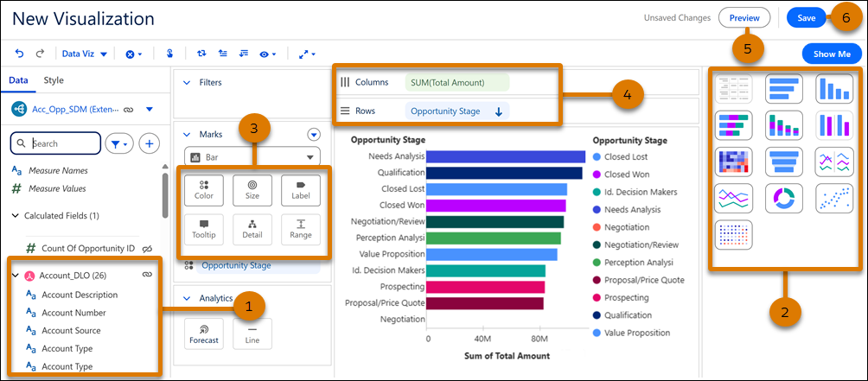Click the pointing-hand toolbar icon
868x381 pixels.
coord(170,54)
